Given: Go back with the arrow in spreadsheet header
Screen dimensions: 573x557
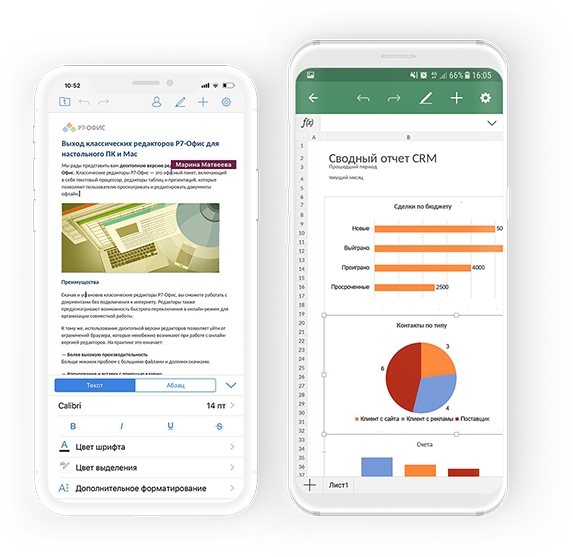Looking at the screenshot, I should [313, 98].
